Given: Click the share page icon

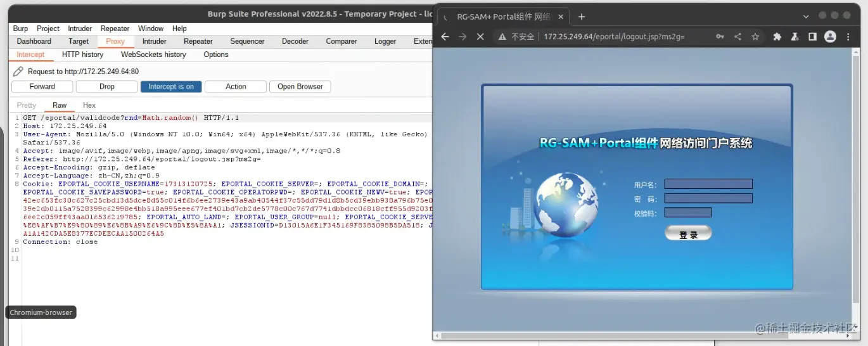Looking at the screenshot, I should click(x=737, y=37).
